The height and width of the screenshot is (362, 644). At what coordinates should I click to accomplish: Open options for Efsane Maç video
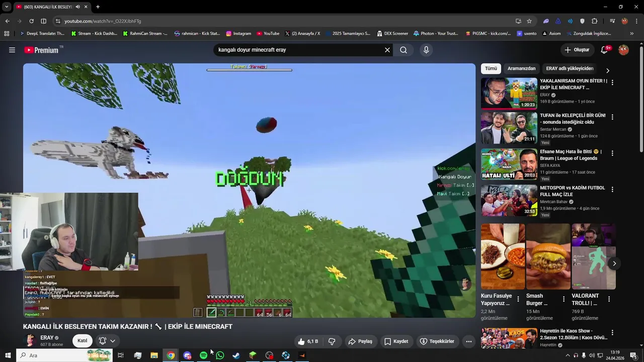coord(612,153)
